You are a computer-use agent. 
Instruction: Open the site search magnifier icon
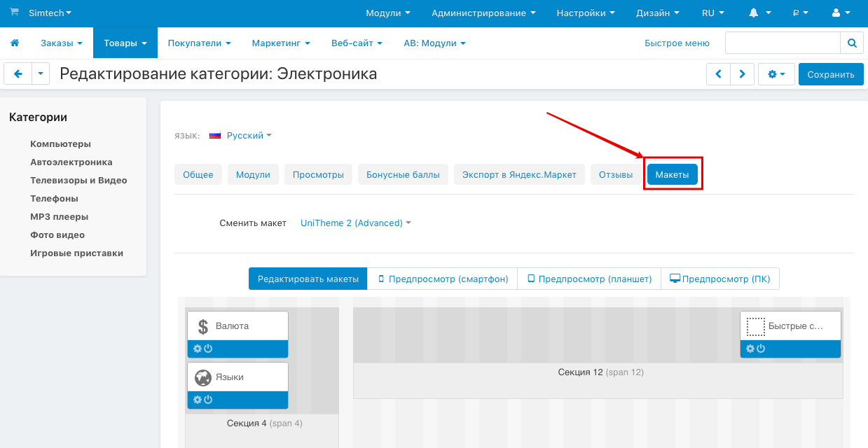852,43
